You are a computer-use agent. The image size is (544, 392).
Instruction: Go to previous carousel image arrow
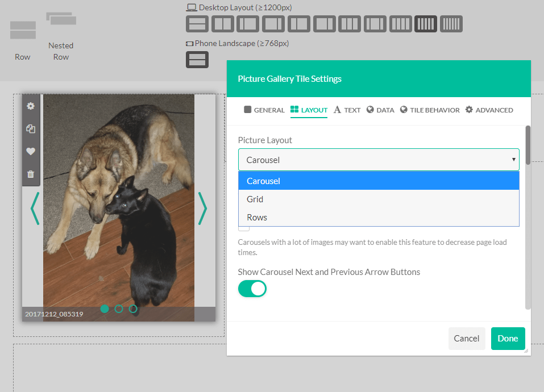coord(35,208)
